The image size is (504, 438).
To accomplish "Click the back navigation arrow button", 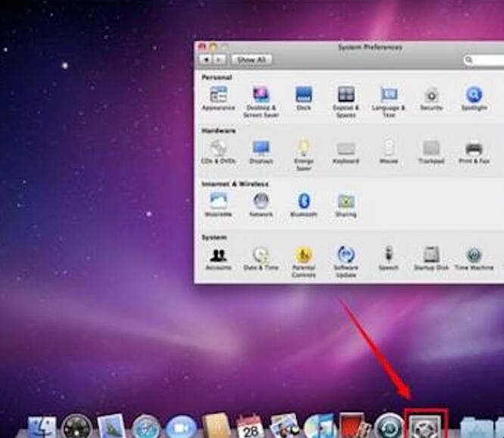I will 205,59.
